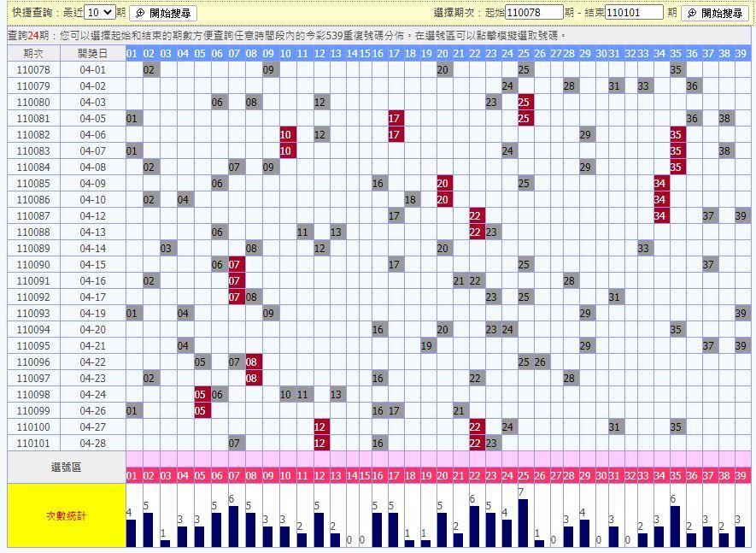Click pink selection cell above number 22

[x=475, y=459]
